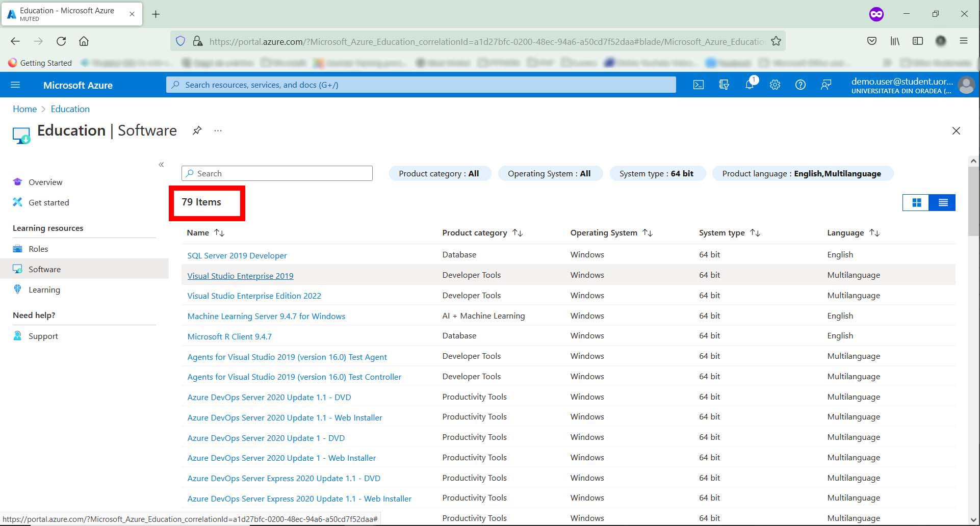980x526 pixels.
Task: Open a new browser tab
Action: pyautogui.click(x=156, y=14)
